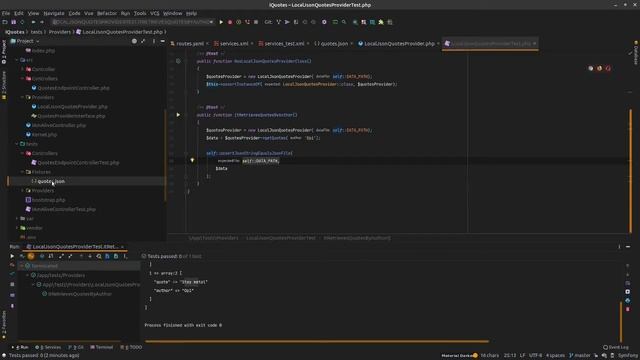
Task: Open the Navigate menu
Action: (53, 13)
